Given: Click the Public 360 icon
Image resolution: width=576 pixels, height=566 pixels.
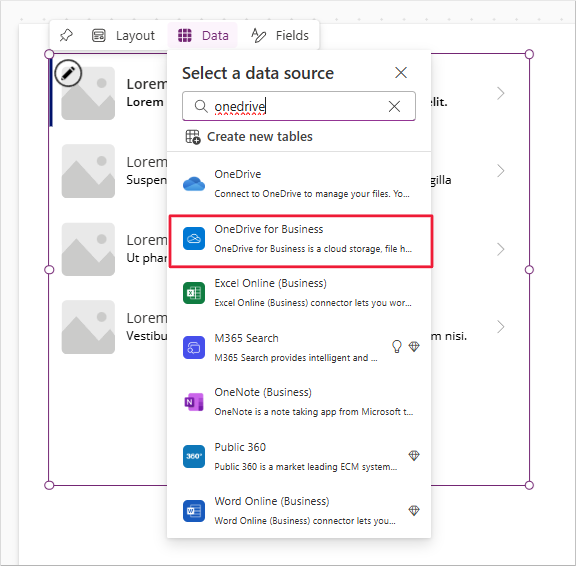Looking at the screenshot, I should [x=194, y=457].
